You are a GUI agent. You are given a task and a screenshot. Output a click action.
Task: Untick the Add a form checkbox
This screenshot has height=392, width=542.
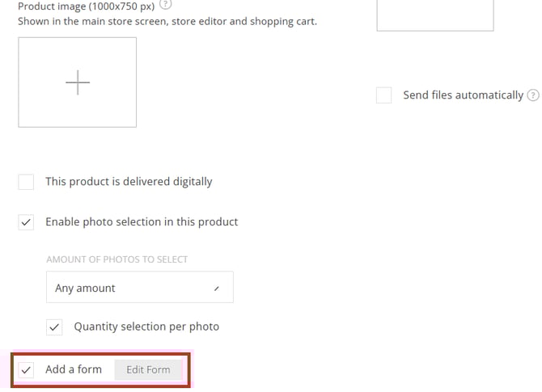pos(27,369)
